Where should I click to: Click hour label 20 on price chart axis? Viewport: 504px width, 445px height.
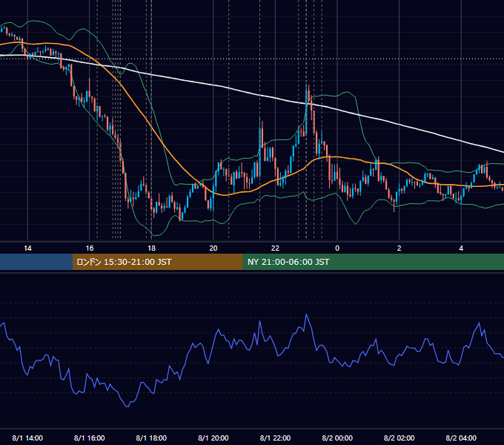point(213,248)
